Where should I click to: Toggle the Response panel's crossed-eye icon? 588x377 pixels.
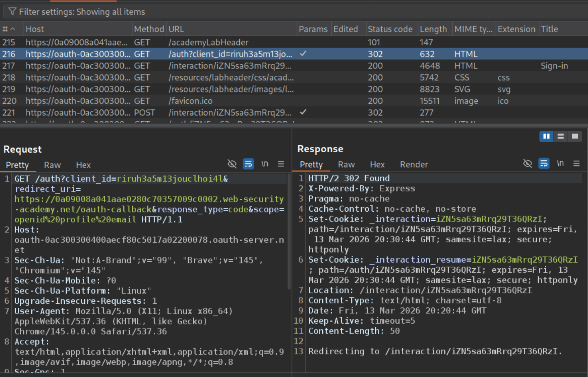point(527,163)
